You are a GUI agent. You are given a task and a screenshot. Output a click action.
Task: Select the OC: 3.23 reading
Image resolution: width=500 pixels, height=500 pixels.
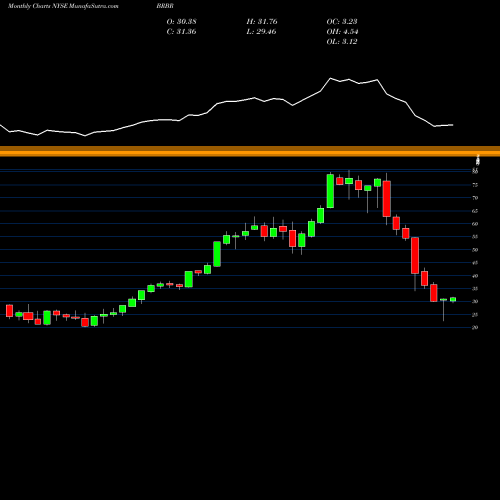click(x=342, y=22)
